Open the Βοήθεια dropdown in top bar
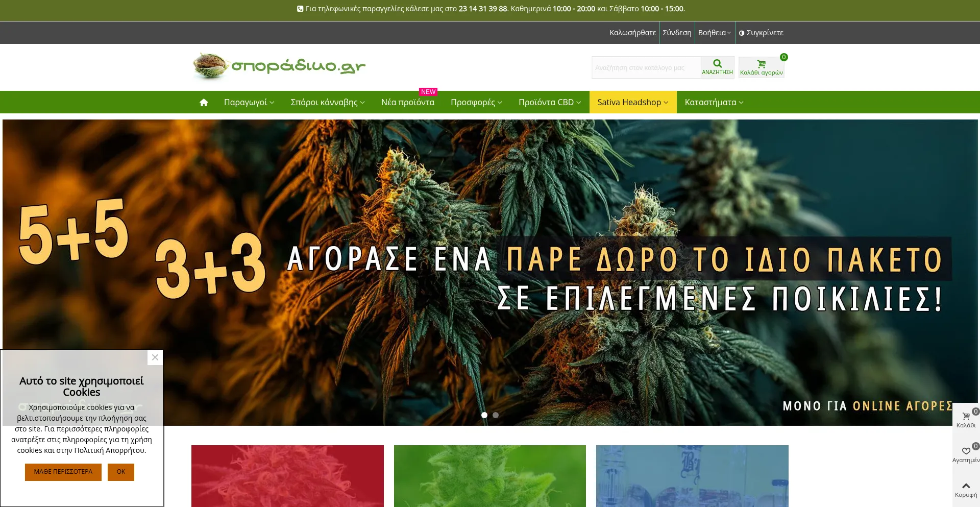The image size is (980, 507). 714,33
